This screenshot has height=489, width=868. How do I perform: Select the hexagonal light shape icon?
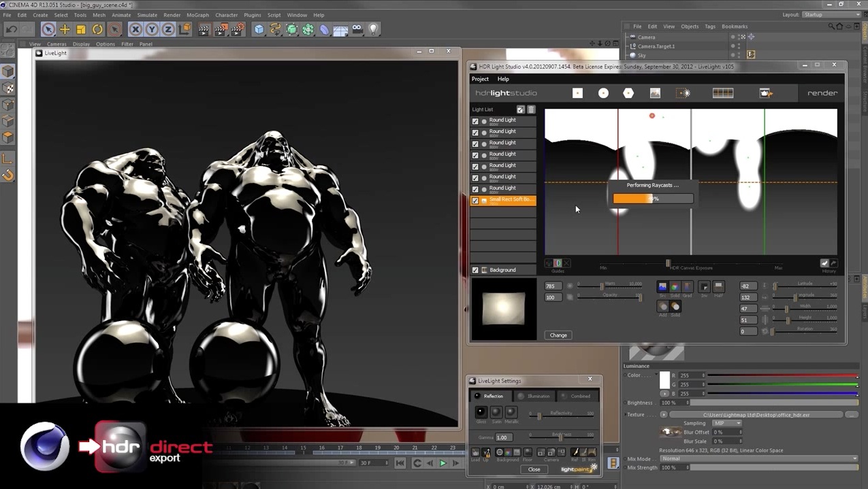pos(628,92)
